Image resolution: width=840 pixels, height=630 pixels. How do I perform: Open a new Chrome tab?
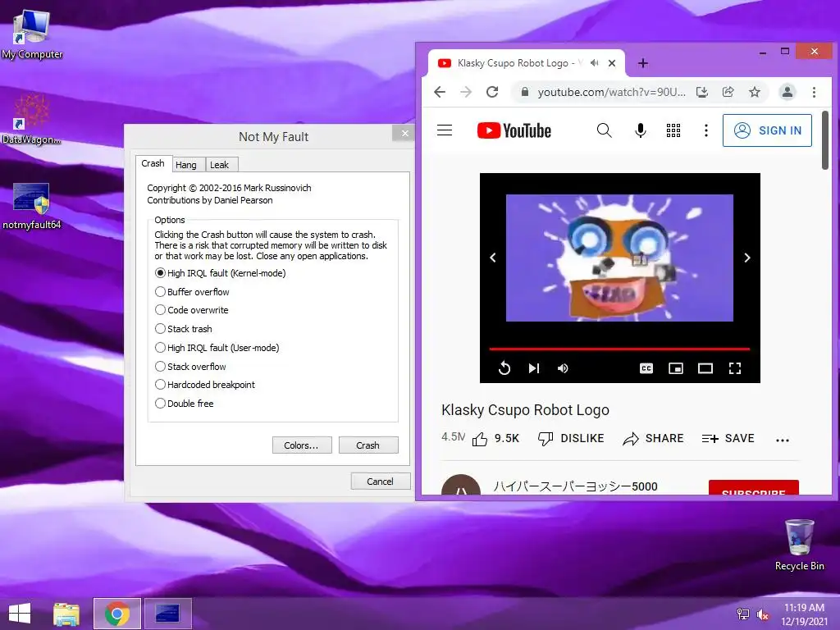643,63
